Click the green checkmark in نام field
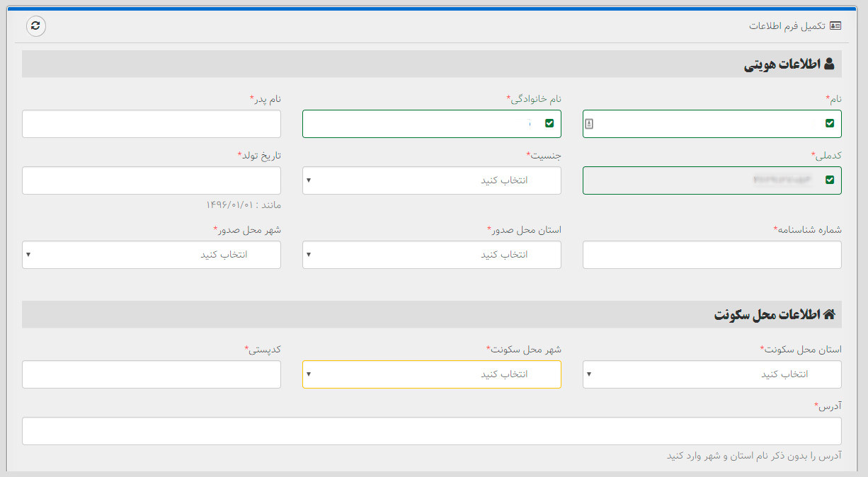868x477 pixels. pos(830,124)
